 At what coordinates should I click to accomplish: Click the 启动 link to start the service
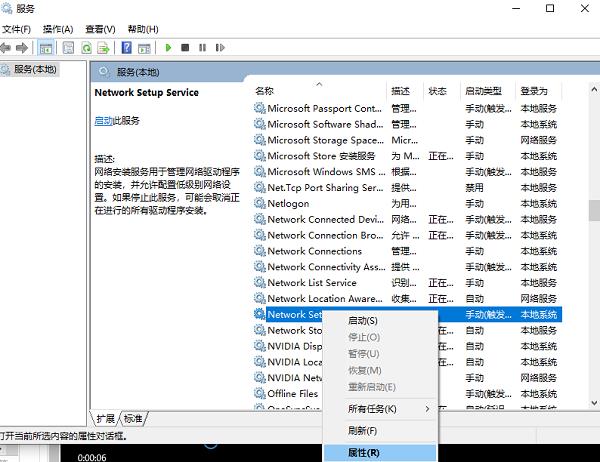[x=103, y=121]
